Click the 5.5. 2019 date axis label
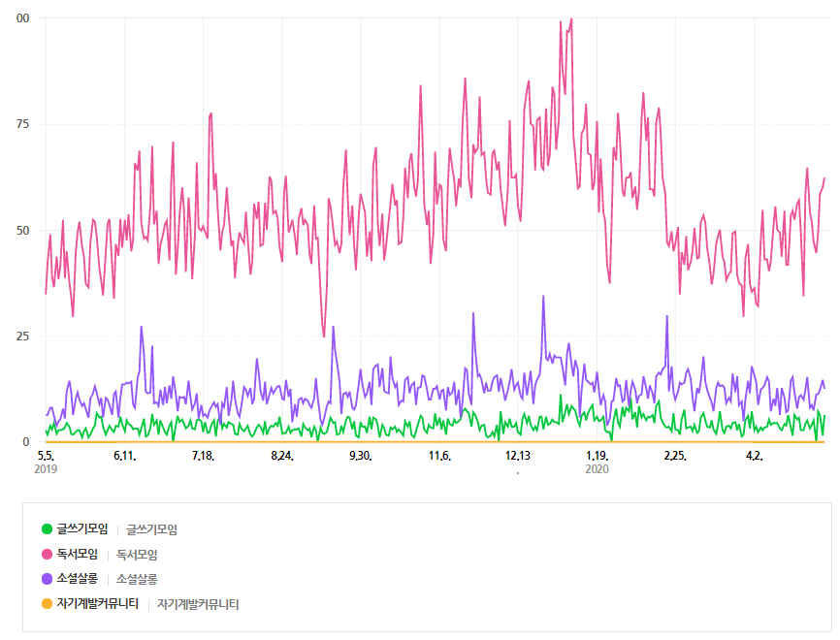 (x=46, y=463)
